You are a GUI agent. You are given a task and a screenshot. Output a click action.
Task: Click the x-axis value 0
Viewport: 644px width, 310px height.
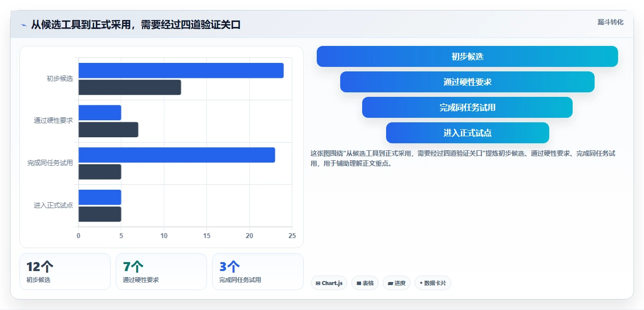(78, 236)
